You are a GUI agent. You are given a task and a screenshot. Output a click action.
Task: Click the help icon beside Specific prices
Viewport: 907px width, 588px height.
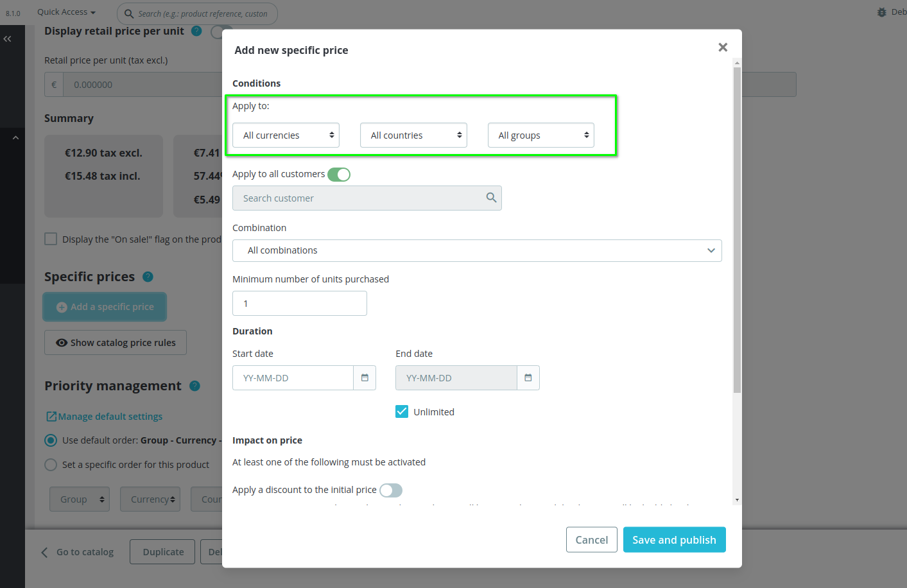click(148, 277)
